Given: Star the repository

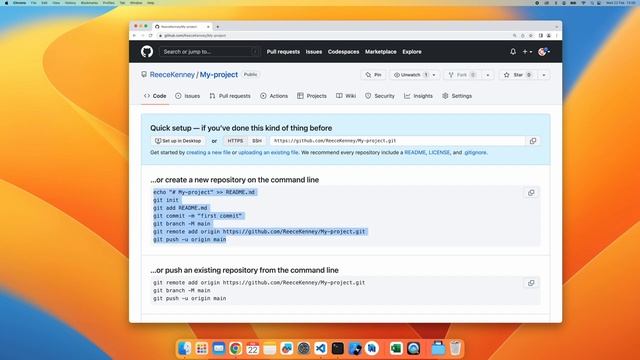Looking at the screenshot, I should [x=518, y=75].
